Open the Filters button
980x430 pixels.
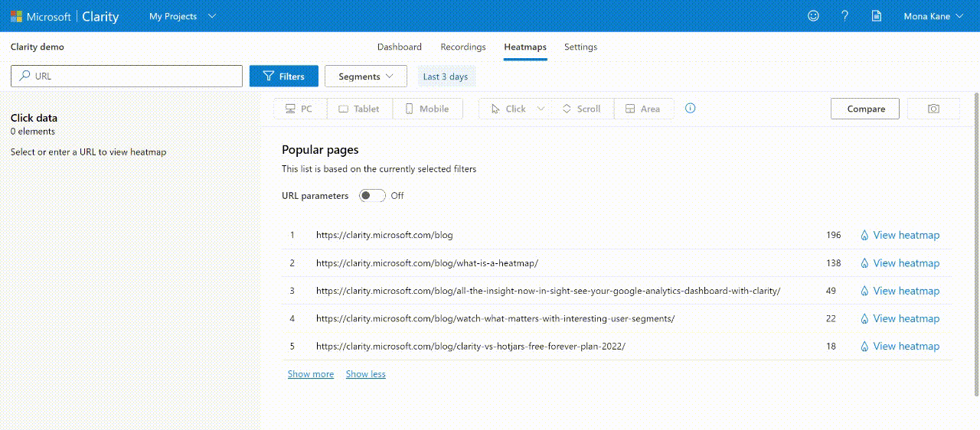pos(284,77)
